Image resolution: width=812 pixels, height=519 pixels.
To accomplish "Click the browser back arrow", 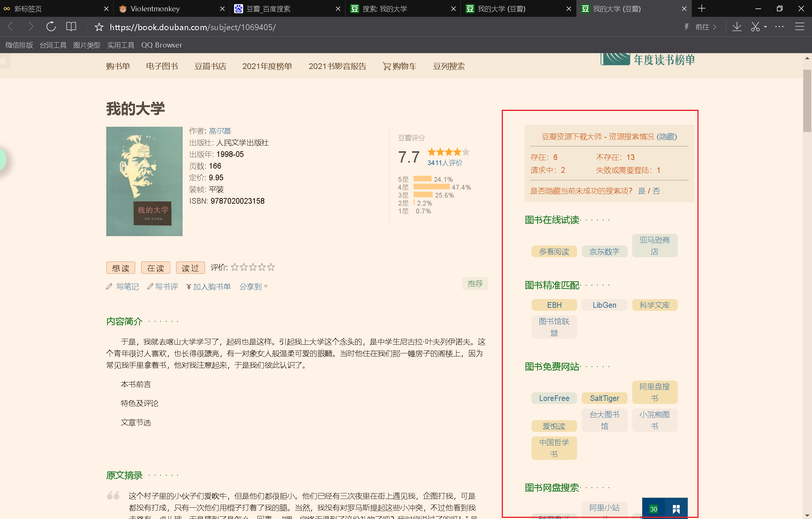I will tap(11, 27).
